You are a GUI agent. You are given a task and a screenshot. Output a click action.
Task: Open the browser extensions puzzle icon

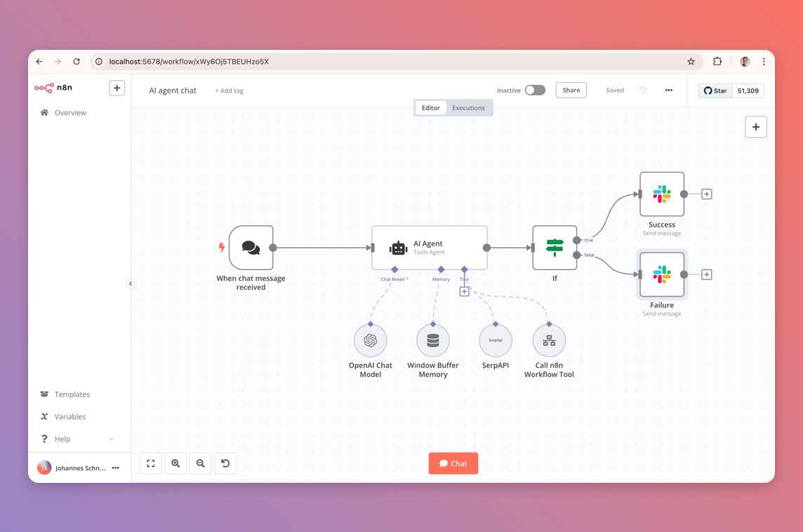[x=717, y=62]
